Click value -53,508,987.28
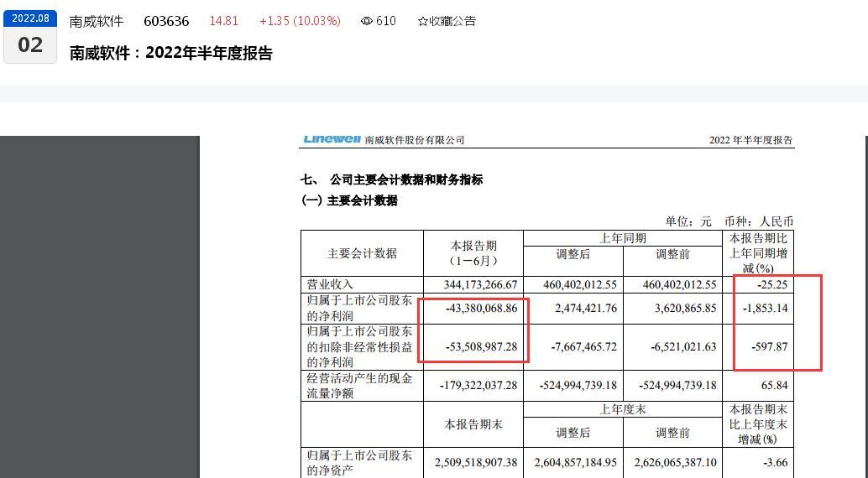868x478 pixels. click(481, 347)
